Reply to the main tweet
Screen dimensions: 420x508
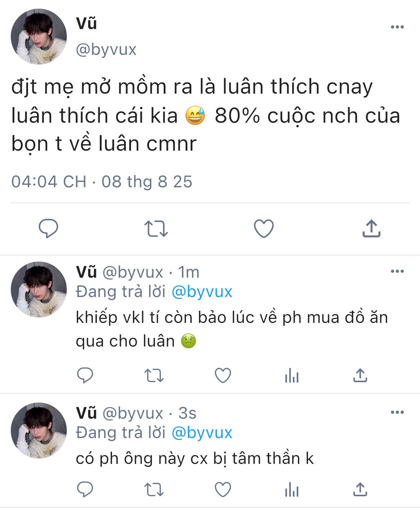click(x=48, y=228)
